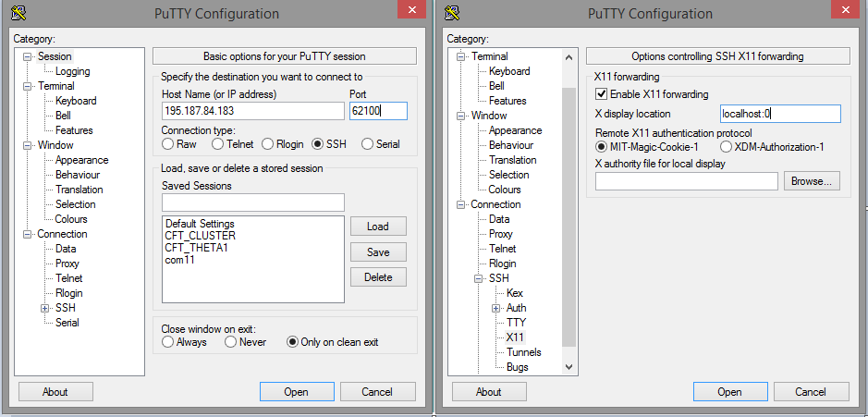The image size is (868, 417).
Task: Choose Never for close window on exit
Action: (230, 342)
